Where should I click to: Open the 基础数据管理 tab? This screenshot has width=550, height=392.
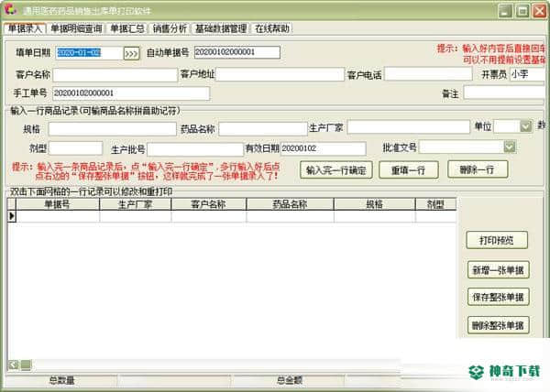[221, 28]
